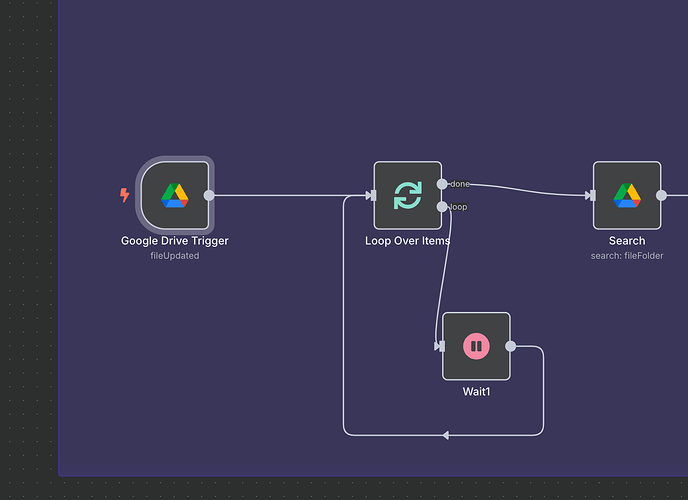Click the Search node input connector
Image resolution: width=688 pixels, height=500 pixels.
591,196
